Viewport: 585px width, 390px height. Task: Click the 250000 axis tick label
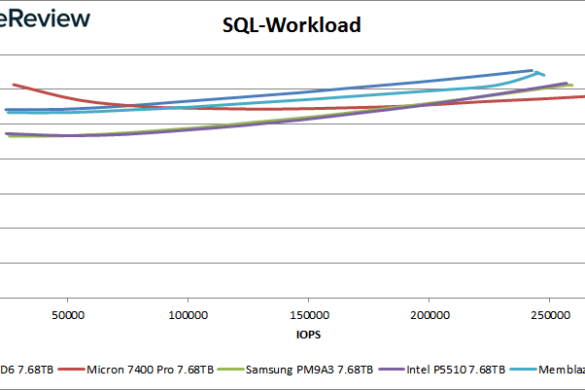point(550,315)
